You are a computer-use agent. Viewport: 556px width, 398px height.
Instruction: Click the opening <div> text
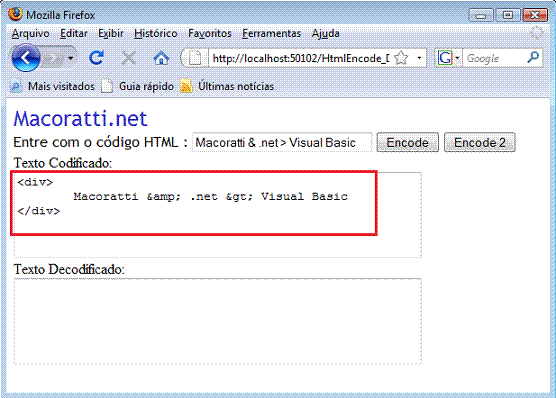tap(35, 182)
